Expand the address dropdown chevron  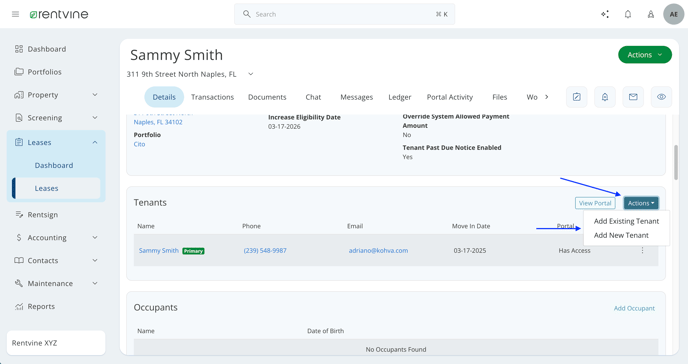(251, 74)
